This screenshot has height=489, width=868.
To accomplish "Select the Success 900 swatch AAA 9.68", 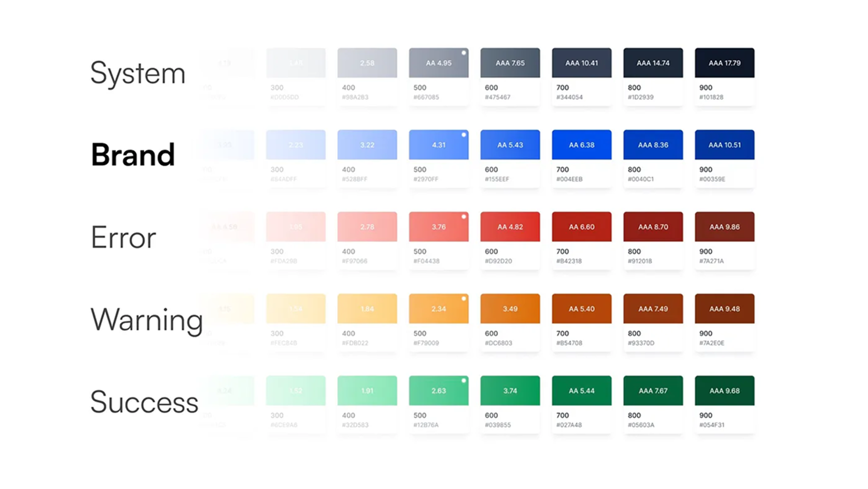I will point(724,391).
